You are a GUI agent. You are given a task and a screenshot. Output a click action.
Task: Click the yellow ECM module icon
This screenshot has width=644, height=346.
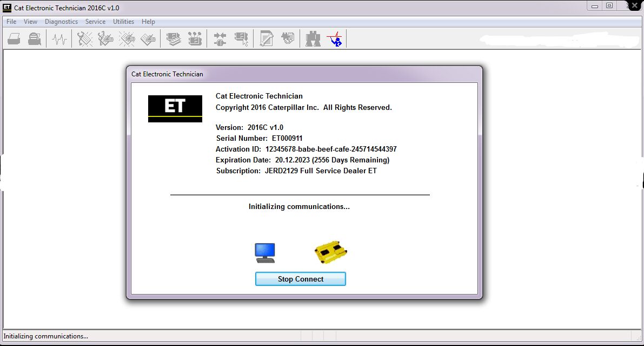[330, 252]
